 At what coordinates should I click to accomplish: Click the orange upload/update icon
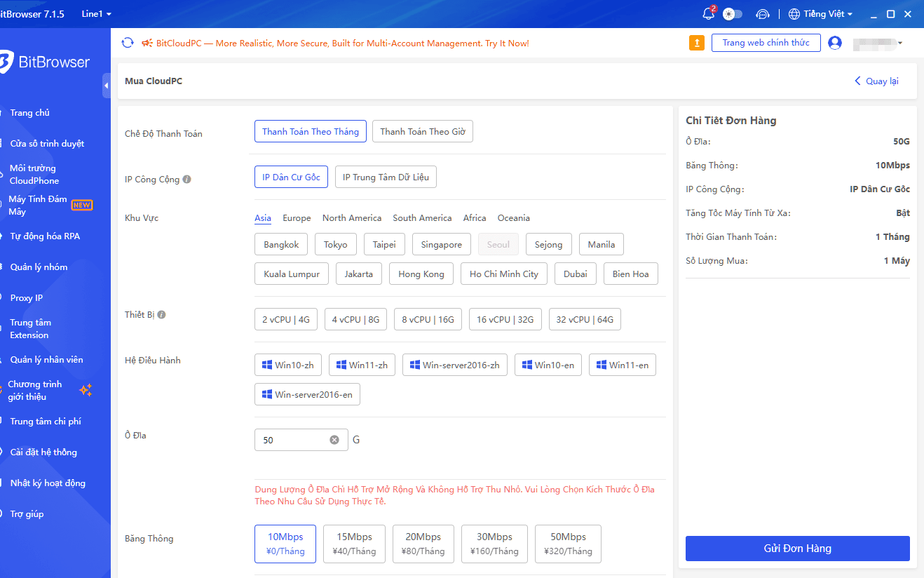(x=696, y=43)
